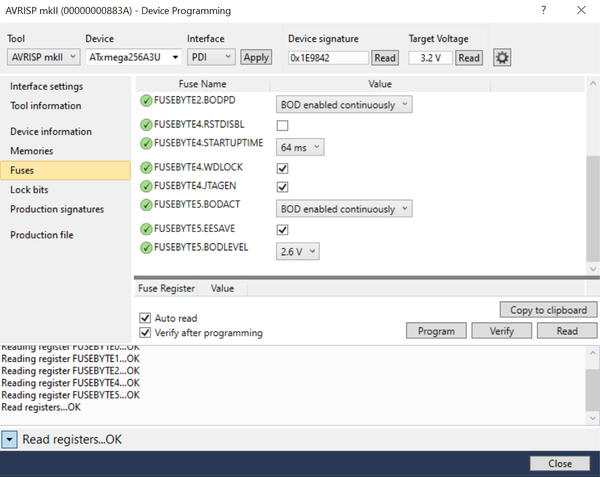This screenshot has height=477, width=600.
Task: Click the Apply button
Action: coord(256,57)
